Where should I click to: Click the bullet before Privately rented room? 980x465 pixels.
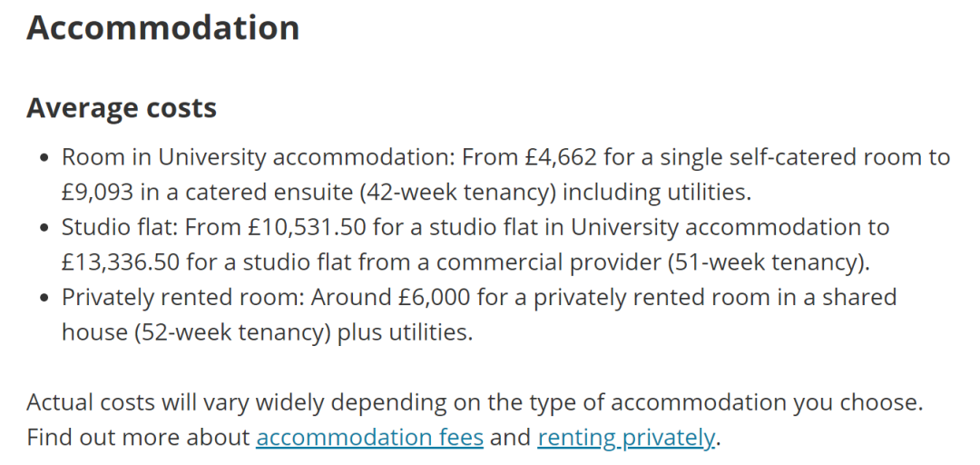(44, 298)
